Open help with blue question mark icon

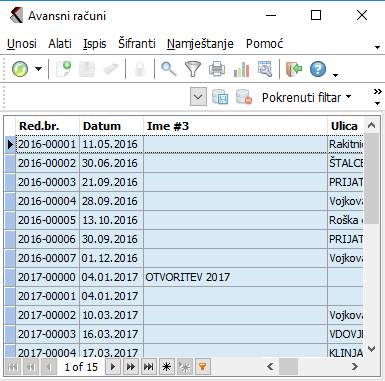pyautogui.click(x=318, y=69)
